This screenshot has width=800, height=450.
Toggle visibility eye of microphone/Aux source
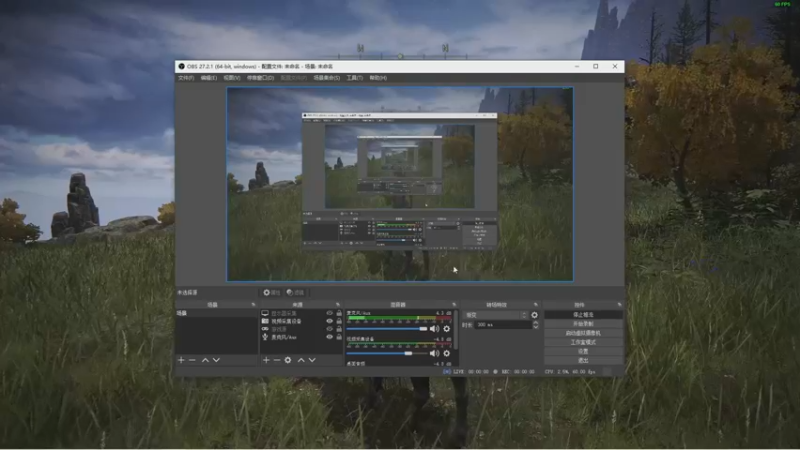[330, 337]
